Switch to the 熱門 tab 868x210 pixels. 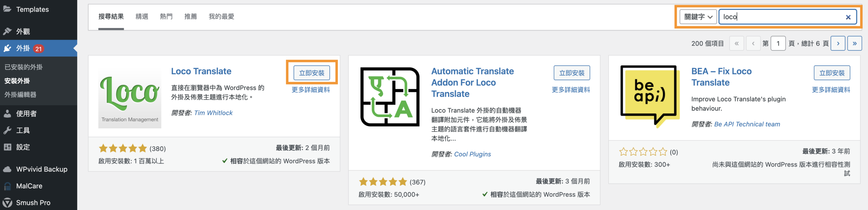click(166, 17)
